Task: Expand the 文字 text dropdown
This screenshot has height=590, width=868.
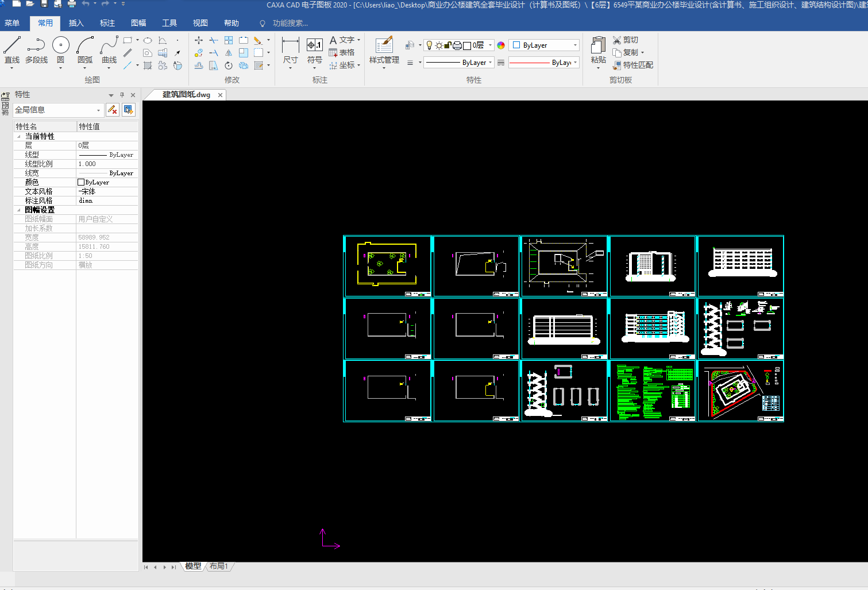Action: 358,40
